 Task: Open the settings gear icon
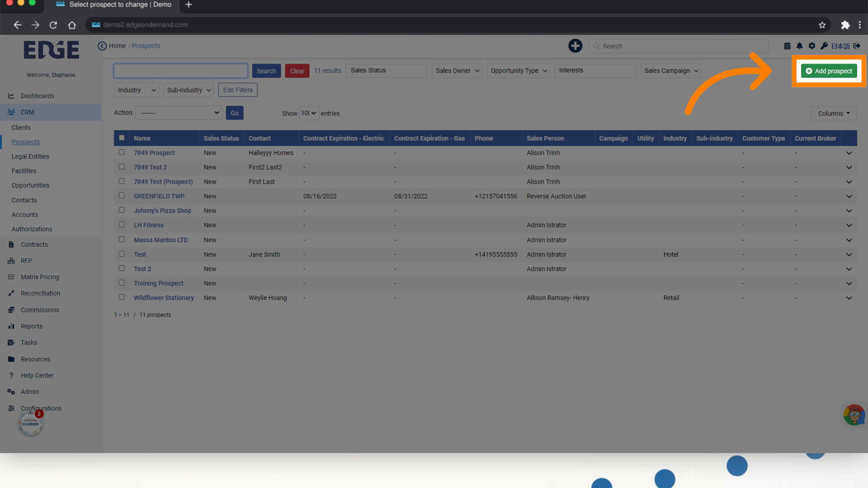pos(812,46)
